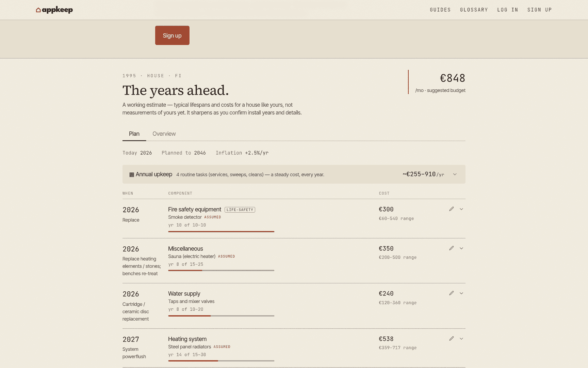The width and height of the screenshot is (588, 368).
Task: Select the Plan tab
Action: click(134, 134)
